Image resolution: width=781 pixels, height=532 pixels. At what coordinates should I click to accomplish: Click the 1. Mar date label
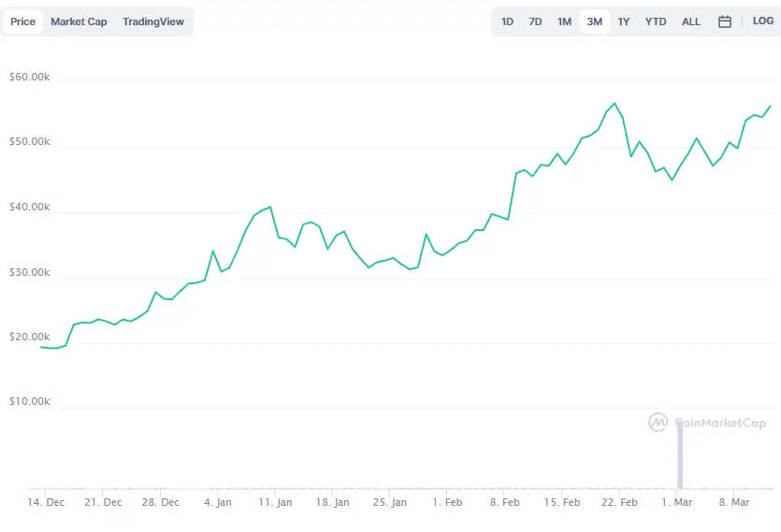pyautogui.click(x=676, y=502)
